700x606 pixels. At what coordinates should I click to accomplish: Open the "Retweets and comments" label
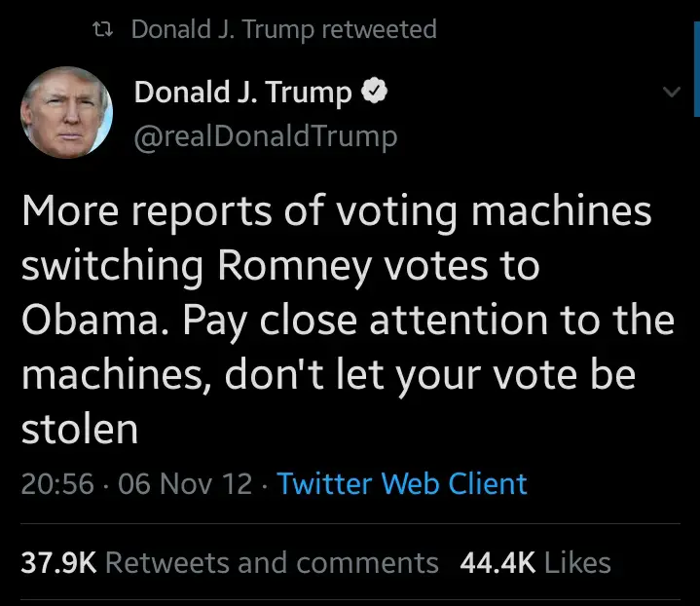tap(272, 562)
